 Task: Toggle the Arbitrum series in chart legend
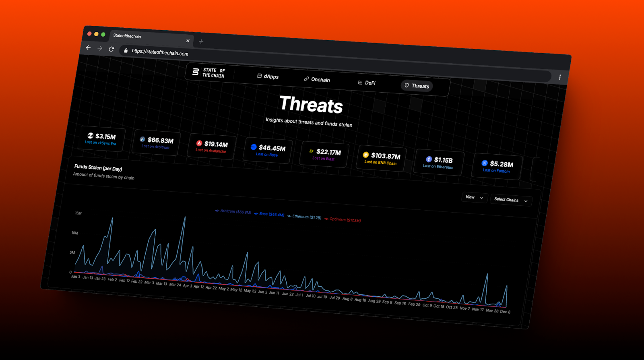[x=233, y=211]
